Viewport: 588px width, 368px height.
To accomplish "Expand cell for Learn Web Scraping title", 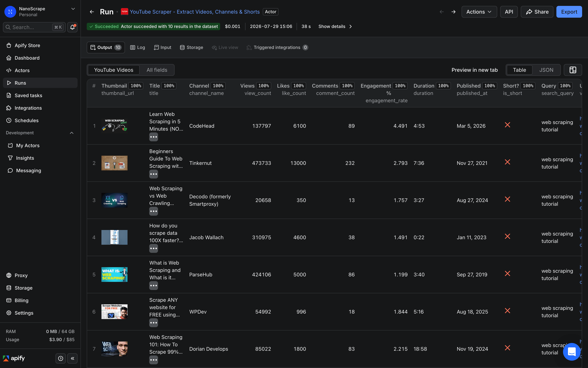I will [x=154, y=137].
